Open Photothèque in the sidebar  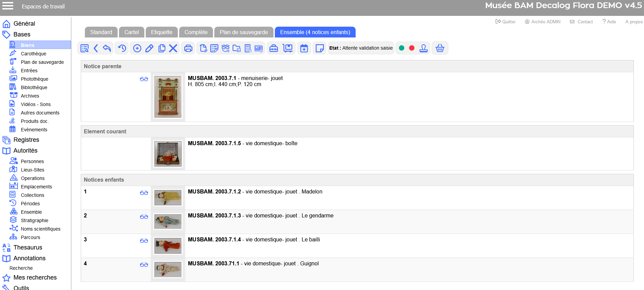[x=34, y=79]
